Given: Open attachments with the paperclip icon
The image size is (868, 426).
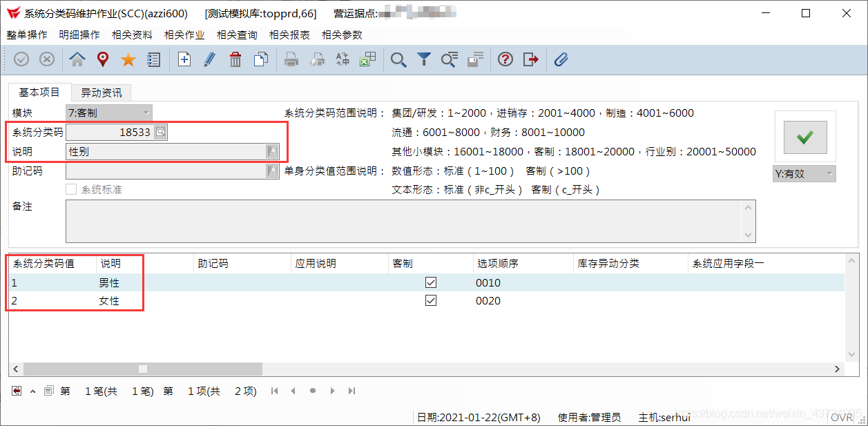Looking at the screenshot, I should 561,59.
